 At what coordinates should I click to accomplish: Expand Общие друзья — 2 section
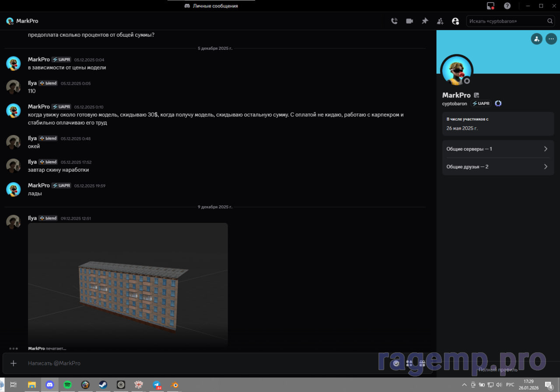pos(498,167)
